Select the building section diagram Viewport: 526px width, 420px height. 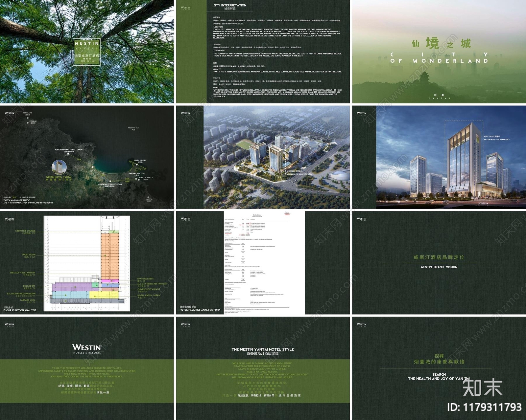(87, 263)
